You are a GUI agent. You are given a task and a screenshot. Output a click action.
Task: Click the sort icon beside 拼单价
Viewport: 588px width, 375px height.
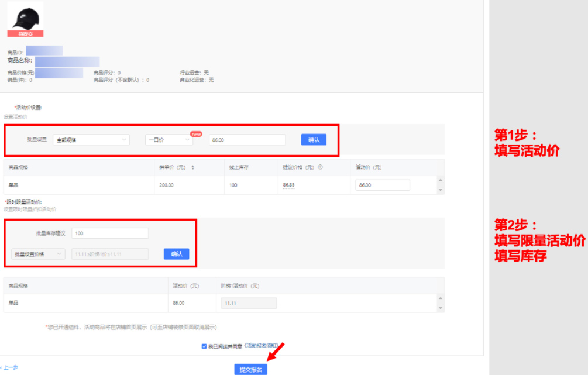(x=193, y=167)
